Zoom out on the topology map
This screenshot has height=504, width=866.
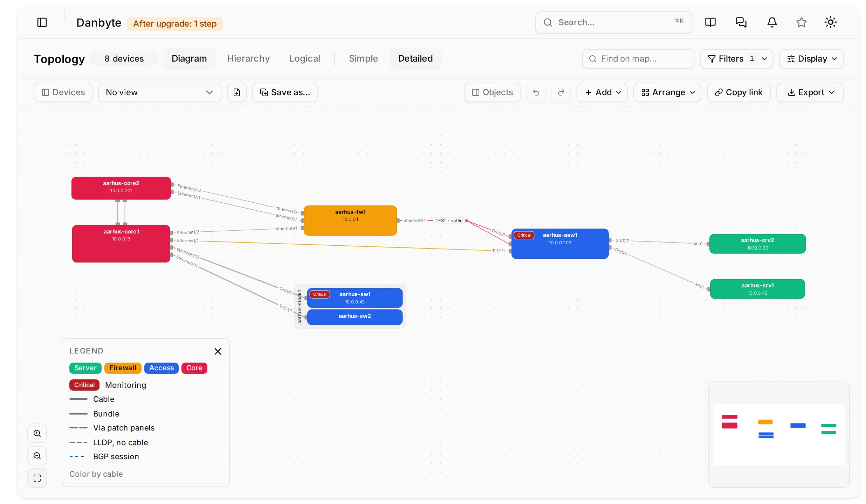tap(37, 456)
